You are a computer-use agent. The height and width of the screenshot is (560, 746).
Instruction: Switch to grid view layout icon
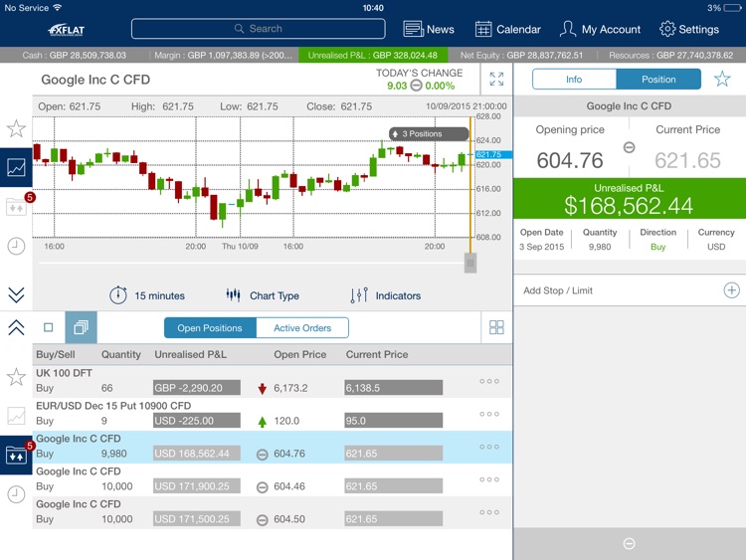[496, 327]
